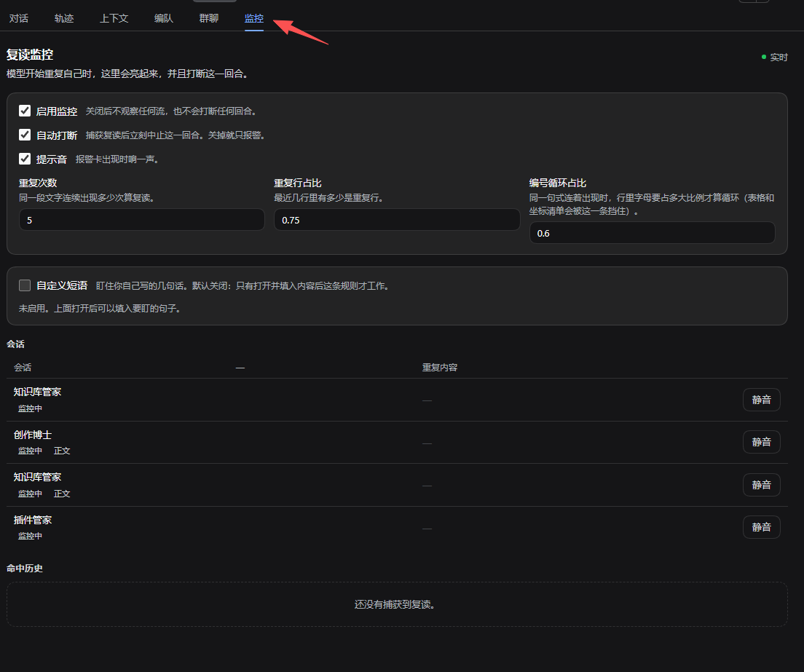Click the 插件管家 session name
804x672 pixels.
coord(33,520)
